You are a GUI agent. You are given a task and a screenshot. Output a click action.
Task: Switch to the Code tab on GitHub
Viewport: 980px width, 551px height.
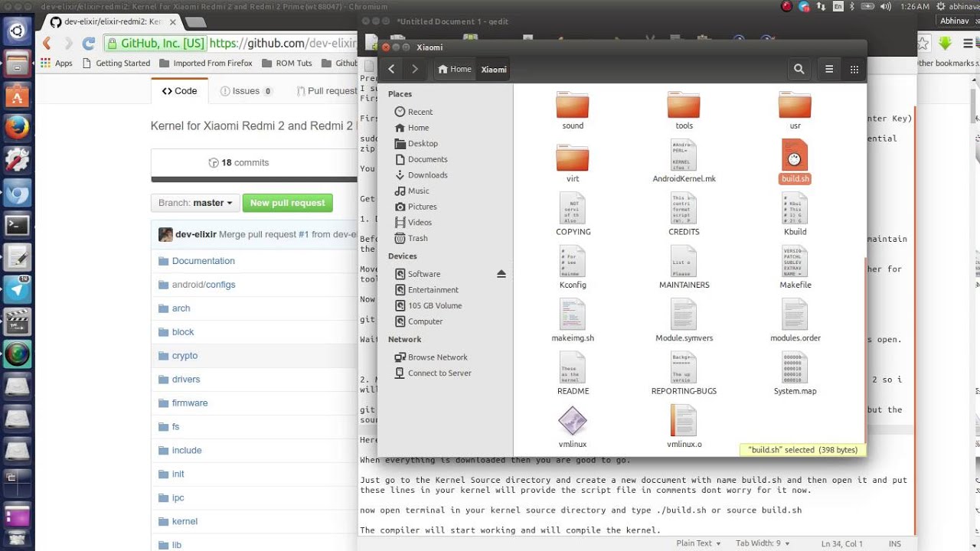click(180, 90)
